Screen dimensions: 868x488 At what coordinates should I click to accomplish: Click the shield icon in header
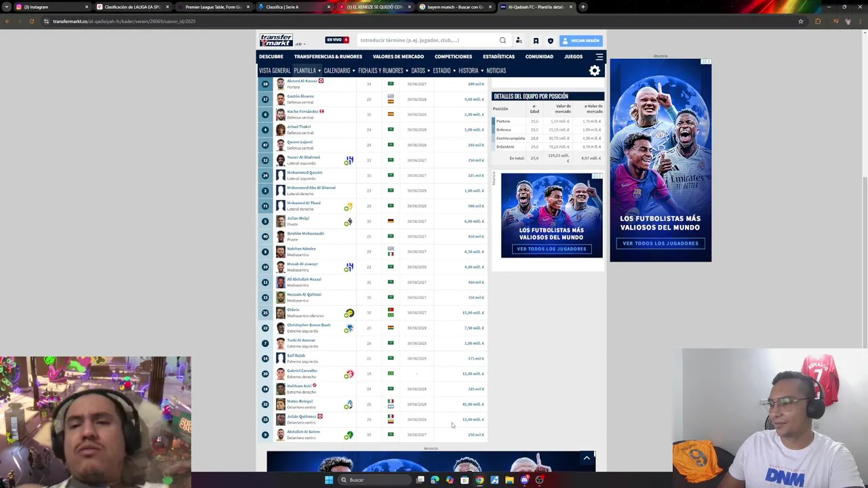pyautogui.click(x=550, y=41)
